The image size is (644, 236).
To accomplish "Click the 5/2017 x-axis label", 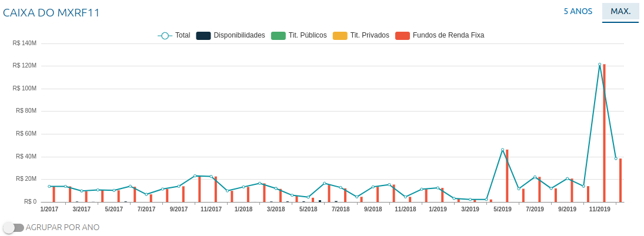I will 114,209.
